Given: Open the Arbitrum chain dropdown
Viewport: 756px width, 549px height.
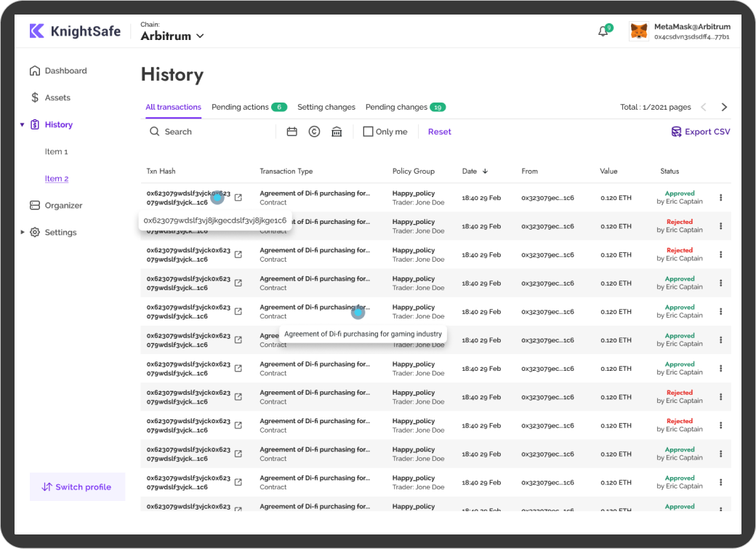Looking at the screenshot, I should [172, 36].
